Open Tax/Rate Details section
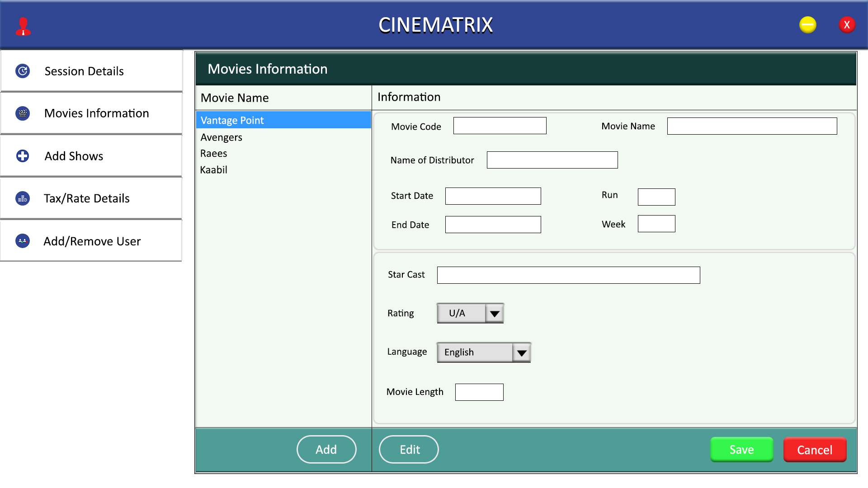The image size is (868, 488). 91,198
